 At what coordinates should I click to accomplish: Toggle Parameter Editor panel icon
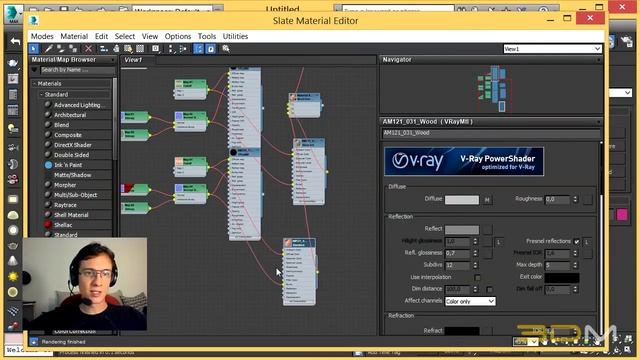click(x=211, y=49)
